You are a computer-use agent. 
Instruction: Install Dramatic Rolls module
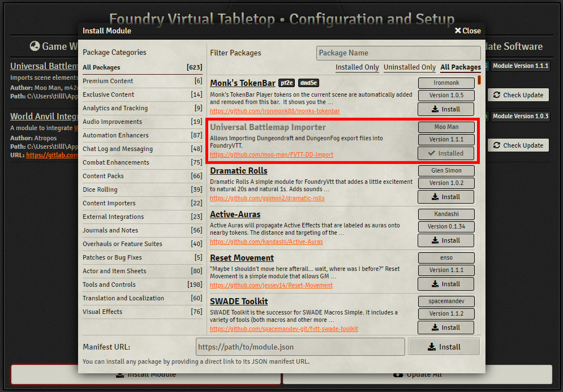(x=445, y=197)
